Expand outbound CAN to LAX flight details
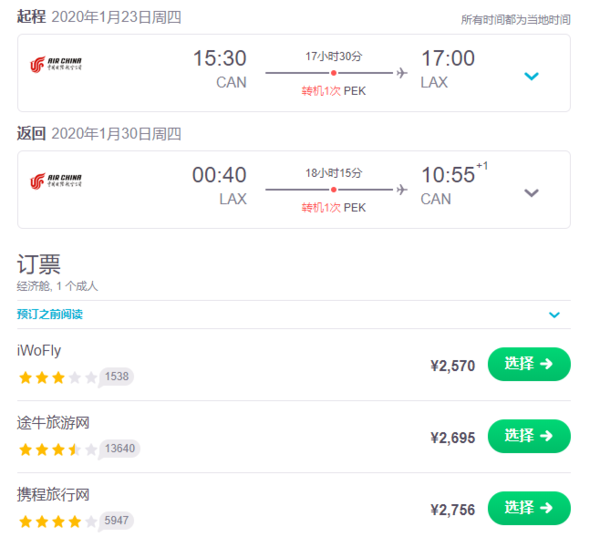600x537 pixels. (x=531, y=76)
